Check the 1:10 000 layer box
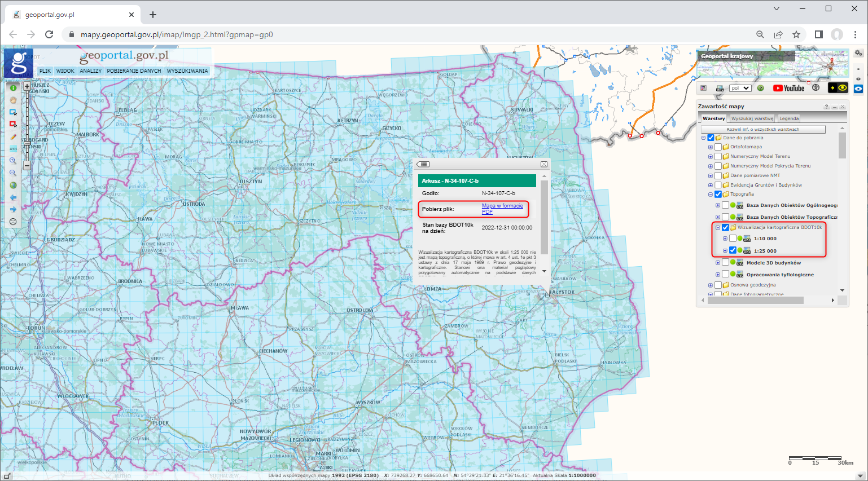The height and width of the screenshot is (481, 868). tap(733, 239)
